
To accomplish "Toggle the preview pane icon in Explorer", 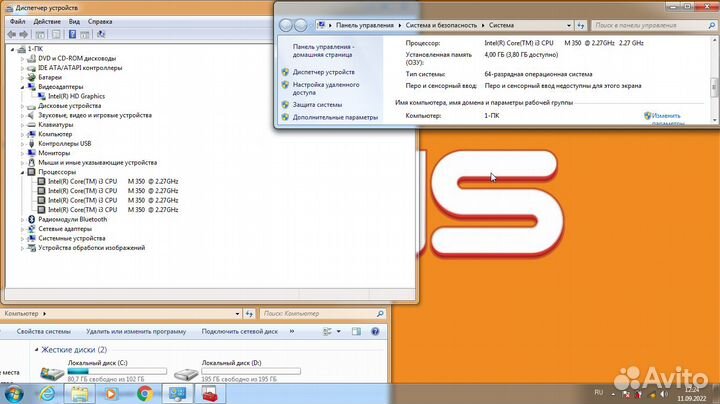I will 356,331.
